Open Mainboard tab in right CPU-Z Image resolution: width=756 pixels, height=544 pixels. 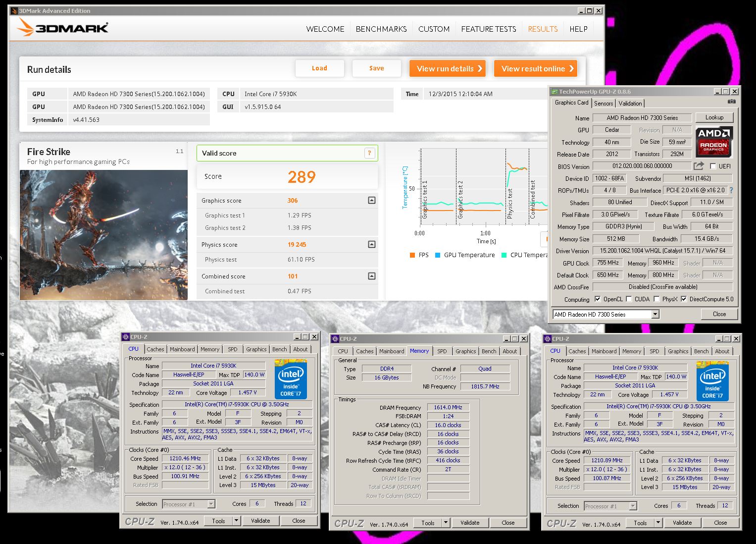pyautogui.click(x=604, y=351)
